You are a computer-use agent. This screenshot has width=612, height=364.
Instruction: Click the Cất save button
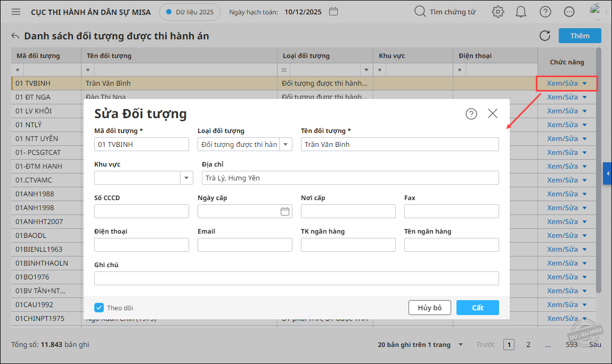click(x=478, y=308)
